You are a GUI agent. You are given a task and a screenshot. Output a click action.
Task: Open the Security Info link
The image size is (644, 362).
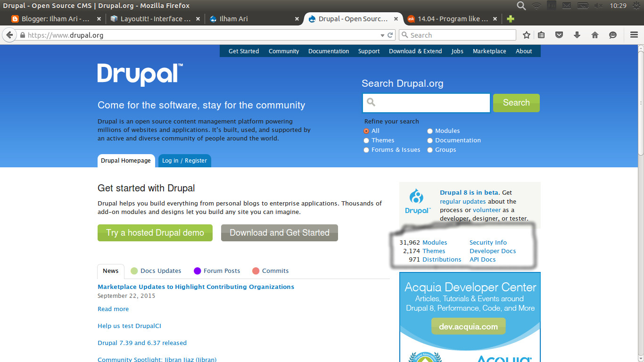coord(488,243)
